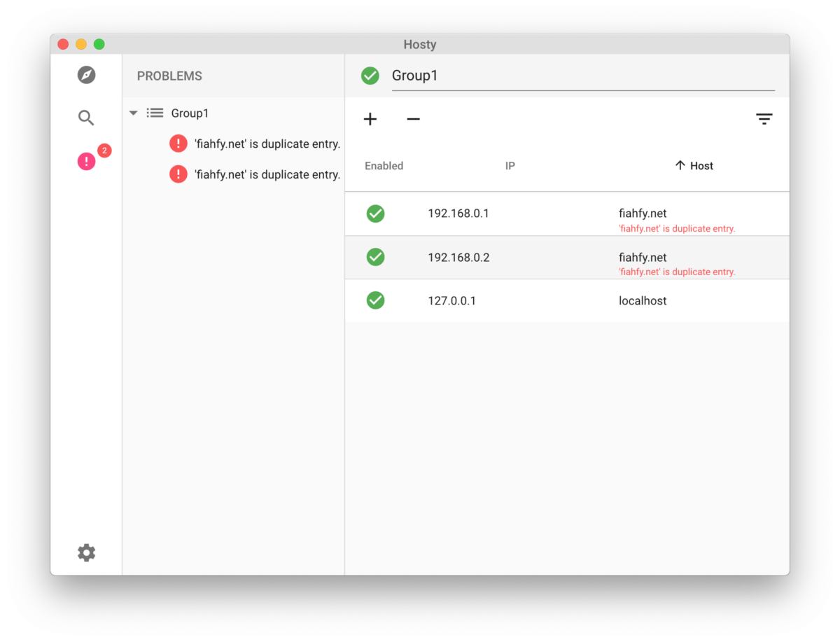Open the search view in sidebar

[x=86, y=118]
